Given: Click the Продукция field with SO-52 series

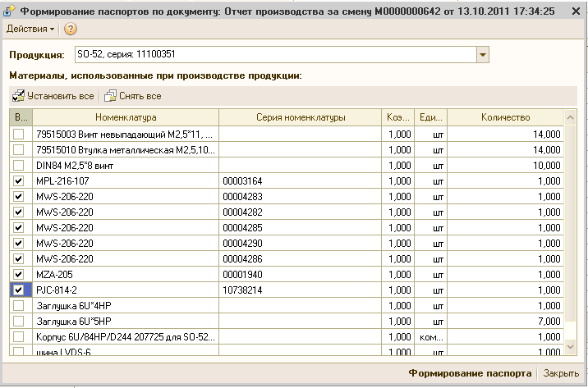Looking at the screenshot, I should pos(276,55).
